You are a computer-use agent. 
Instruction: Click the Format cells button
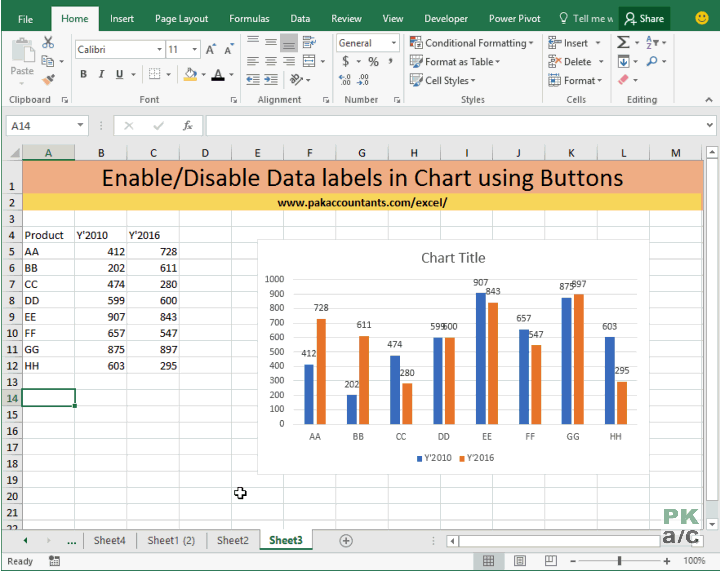575,80
